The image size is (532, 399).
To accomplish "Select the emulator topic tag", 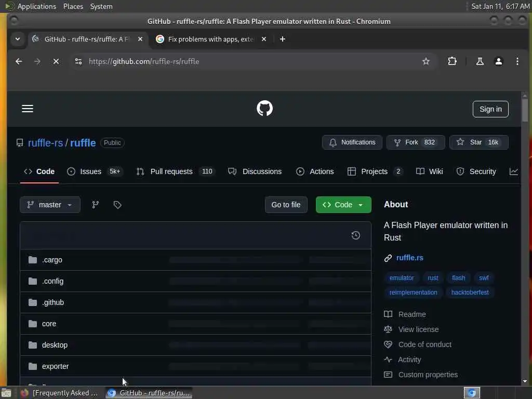I will [x=402, y=278].
